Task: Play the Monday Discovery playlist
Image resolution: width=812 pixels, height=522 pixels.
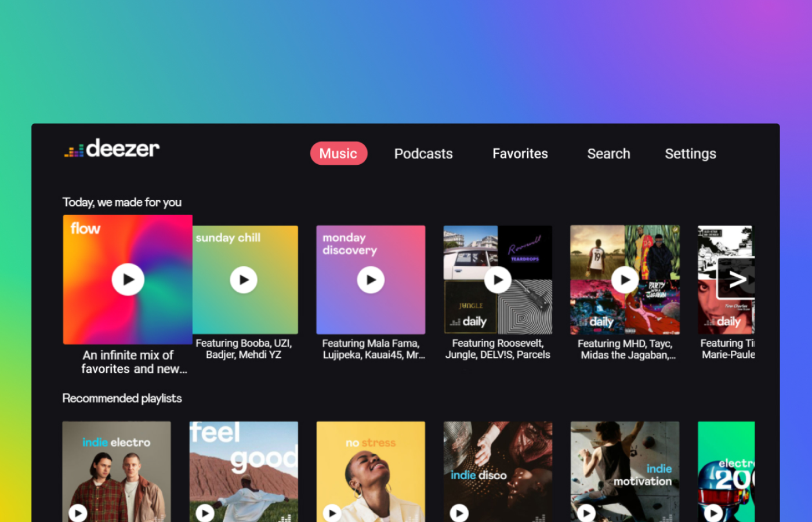Action: click(371, 280)
